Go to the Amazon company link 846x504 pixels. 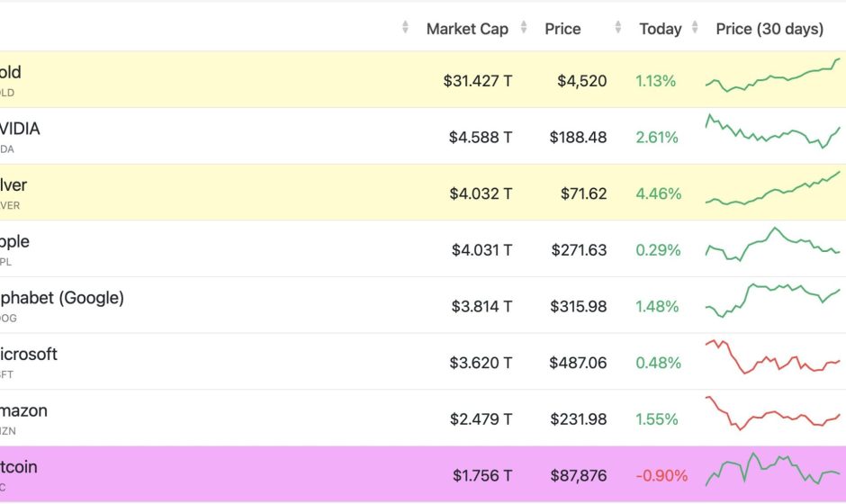[x=23, y=411]
